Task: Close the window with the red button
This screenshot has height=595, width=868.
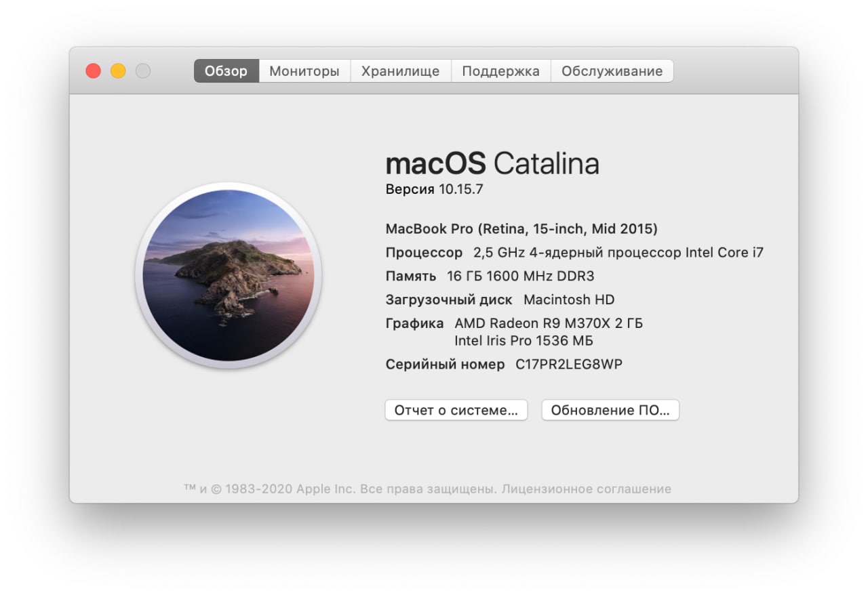Action: [93, 70]
